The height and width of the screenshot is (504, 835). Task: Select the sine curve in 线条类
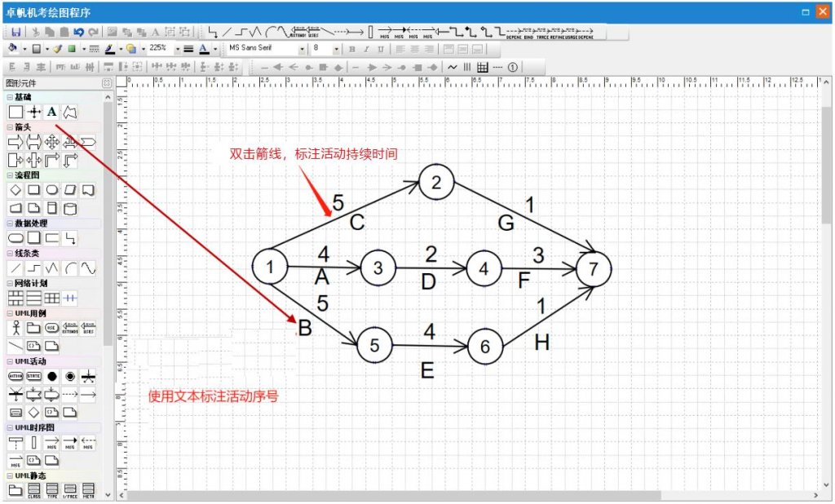click(x=88, y=268)
